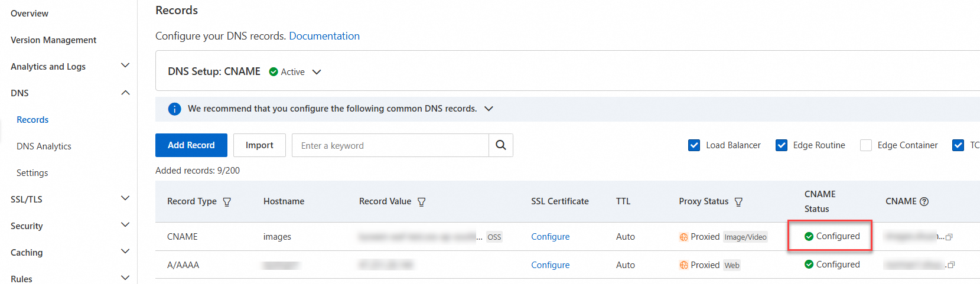Open DNS Settings page
The image size is (980, 284).
[x=32, y=173]
